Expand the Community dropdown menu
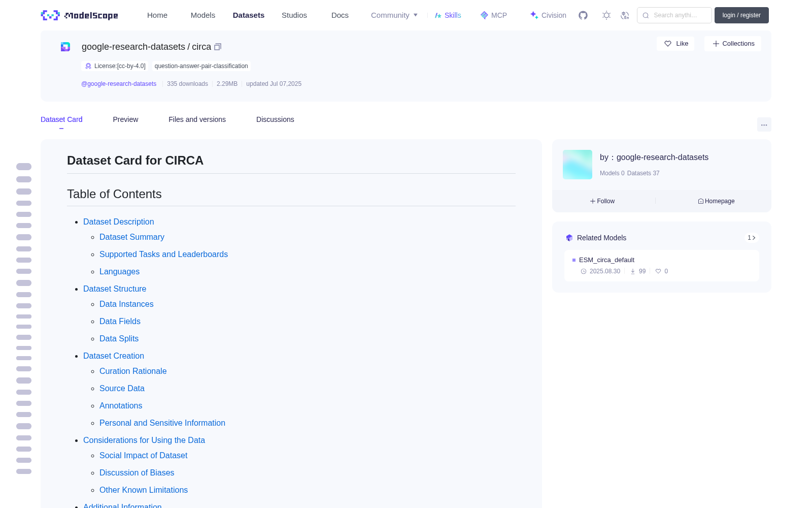Screen dimensions: 812x508 (x=394, y=15)
